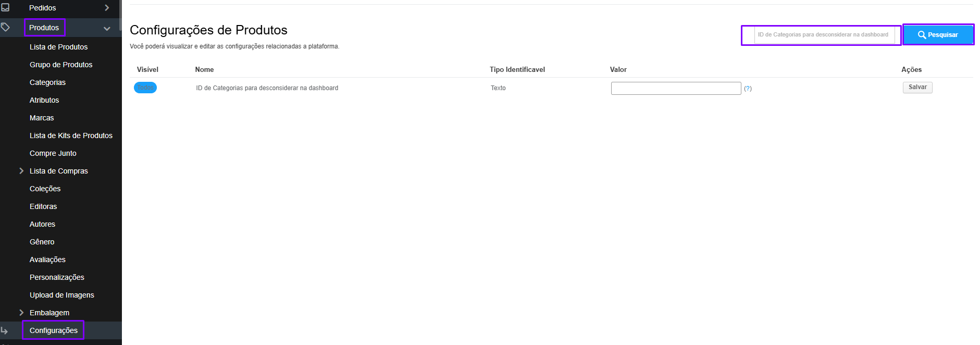Screen dimensions: 980x345
Task: Click the Produtos tag icon
Action: pyautogui.click(x=5, y=27)
